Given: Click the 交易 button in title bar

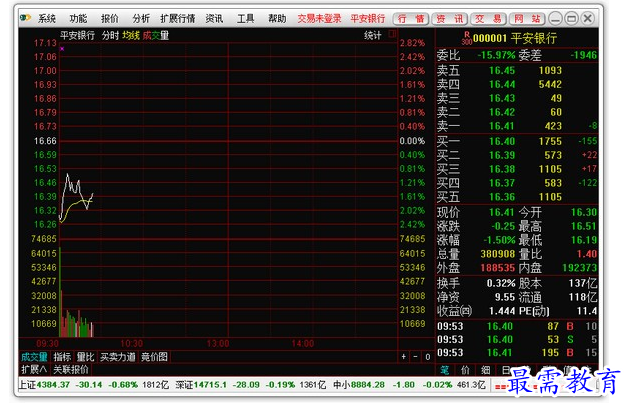Looking at the screenshot, I should click(x=488, y=18).
